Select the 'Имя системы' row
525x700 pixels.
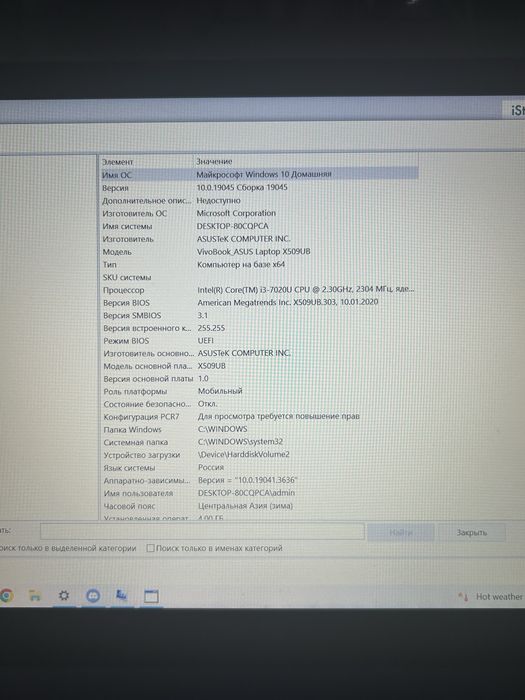point(259,226)
